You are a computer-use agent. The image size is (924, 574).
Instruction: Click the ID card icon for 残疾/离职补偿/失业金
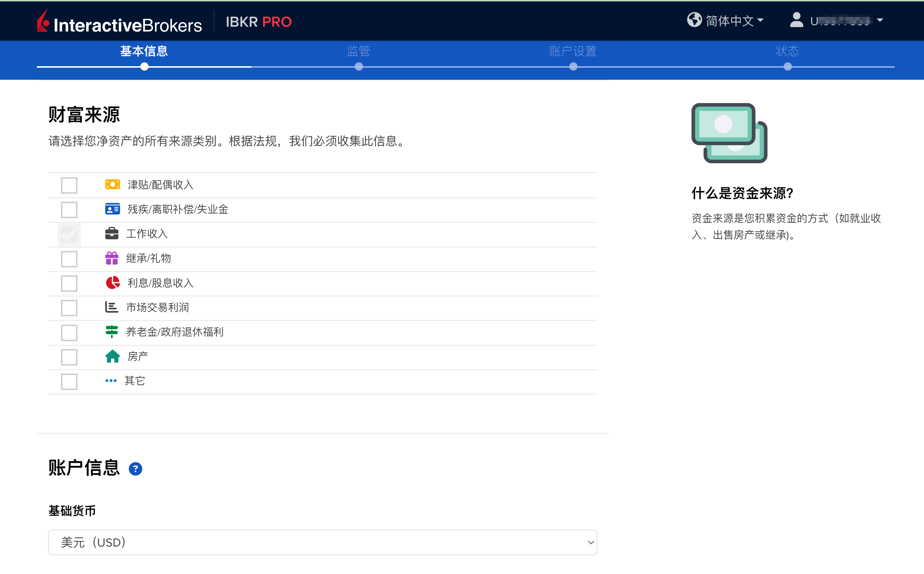112,209
